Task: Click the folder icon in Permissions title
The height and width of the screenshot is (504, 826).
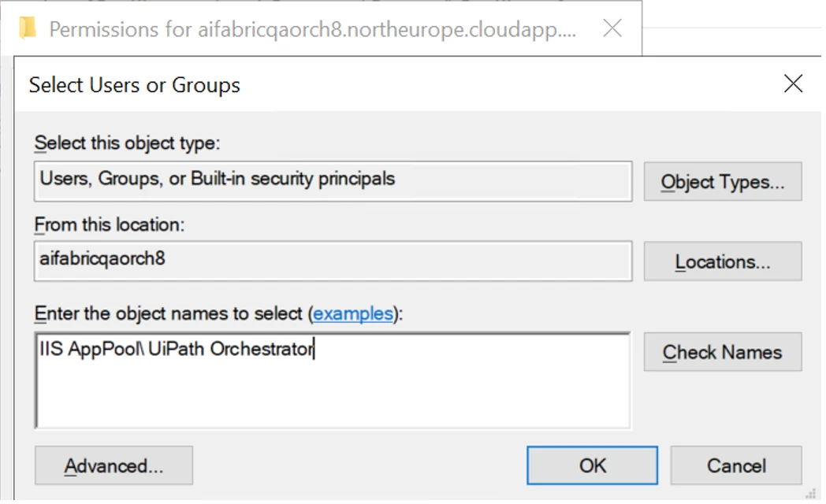Action: [x=27, y=28]
